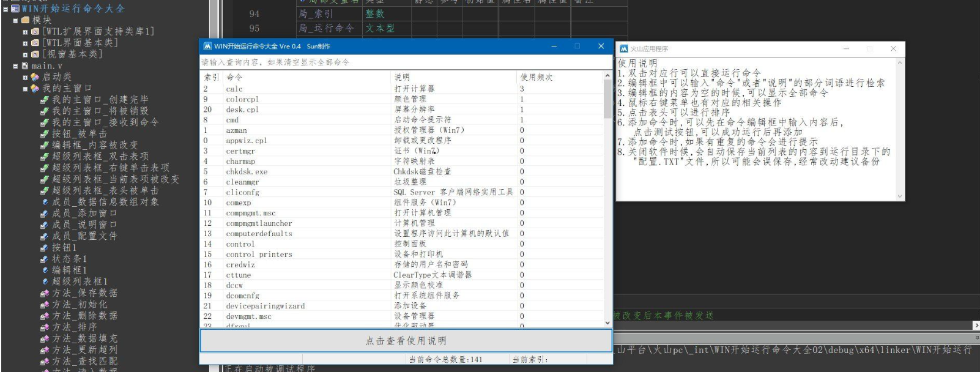
Task: Click the class icon beside 我的主窗口
Action: coord(35,88)
